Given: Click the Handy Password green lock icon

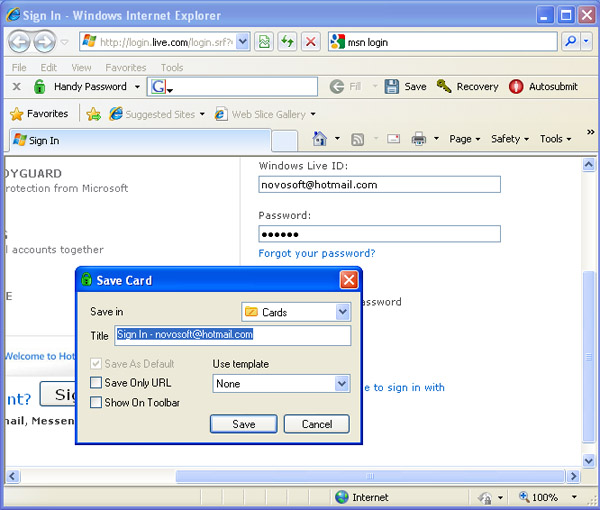Looking at the screenshot, I should 39,86.
